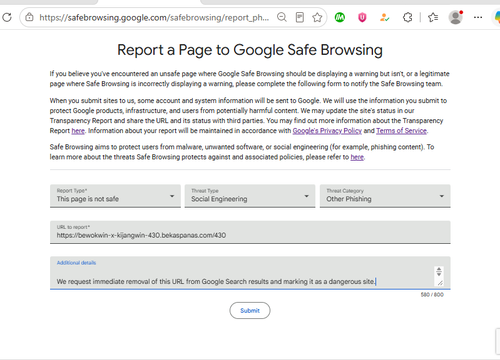Focus the address bar URL

(154, 17)
